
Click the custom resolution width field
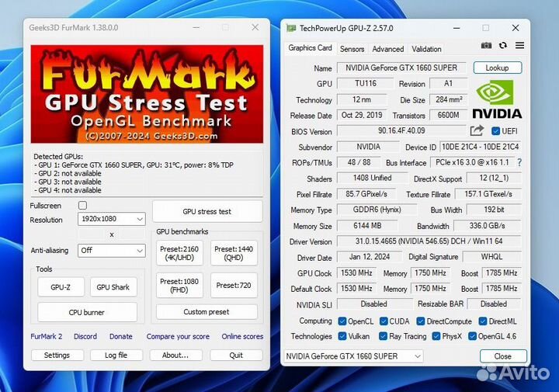pyautogui.click(x=92, y=234)
